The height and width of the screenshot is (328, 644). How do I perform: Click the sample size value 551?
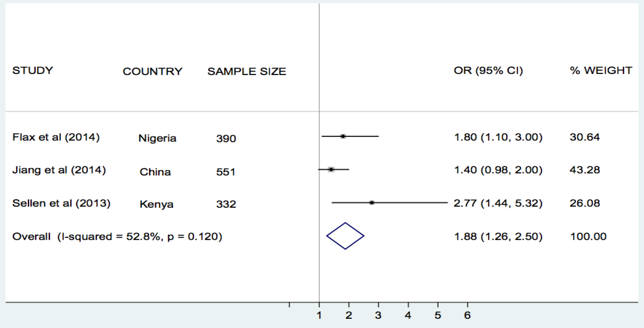pos(226,172)
